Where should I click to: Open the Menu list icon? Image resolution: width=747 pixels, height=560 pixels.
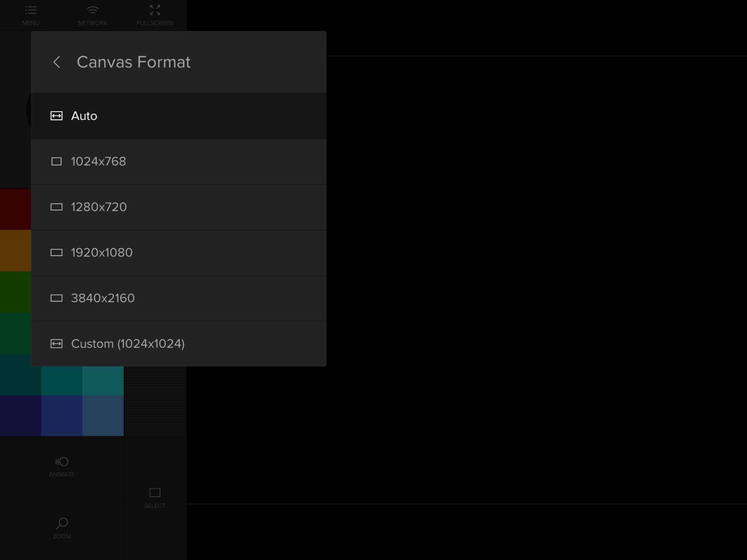click(31, 10)
